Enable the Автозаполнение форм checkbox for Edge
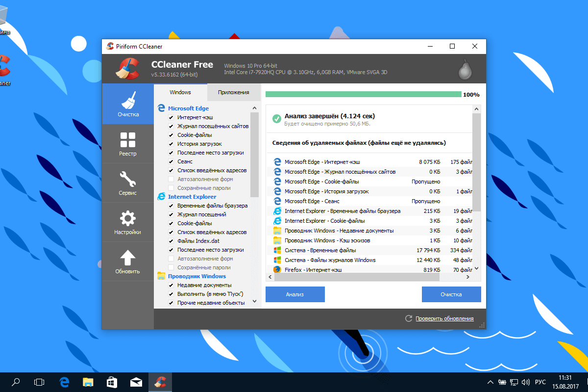This screenshot has height=392, width=588. click(171, 180)
